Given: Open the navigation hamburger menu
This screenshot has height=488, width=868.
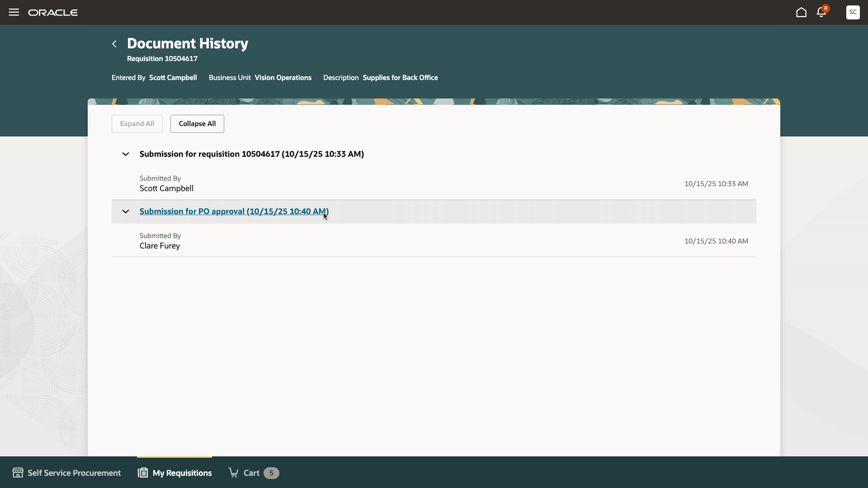Looking at the screenshot, I should pyautogui.click(x=14, y=12).
